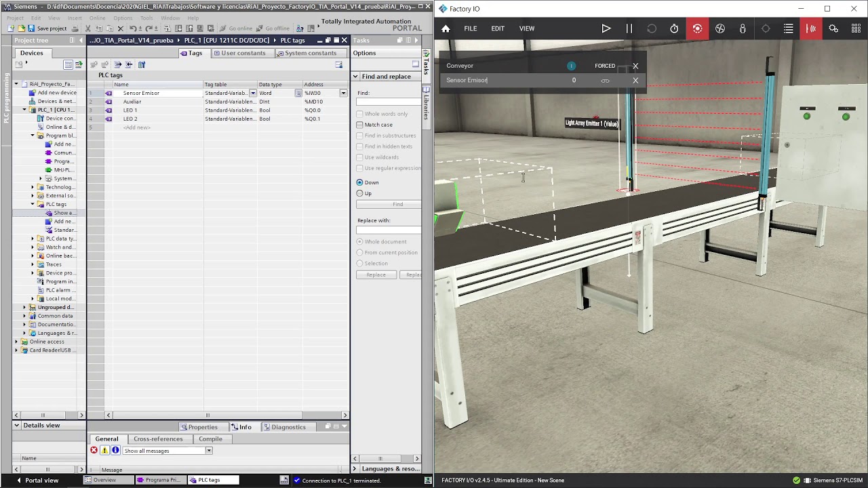Image resolution: width=868 pixels, height=488 pixels.
Task: Click the cut scissors icon in TIA toolbar
Action: 87,28
